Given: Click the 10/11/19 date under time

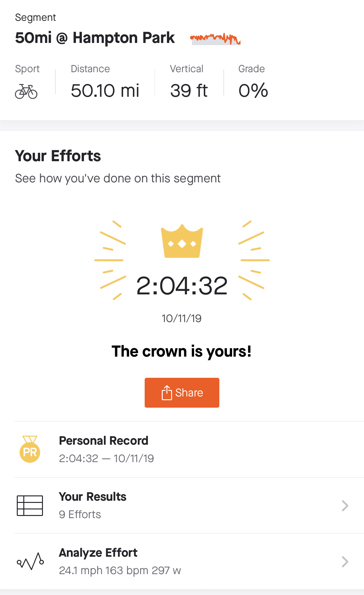Looking at the screenshot, I should pos(182,318).
